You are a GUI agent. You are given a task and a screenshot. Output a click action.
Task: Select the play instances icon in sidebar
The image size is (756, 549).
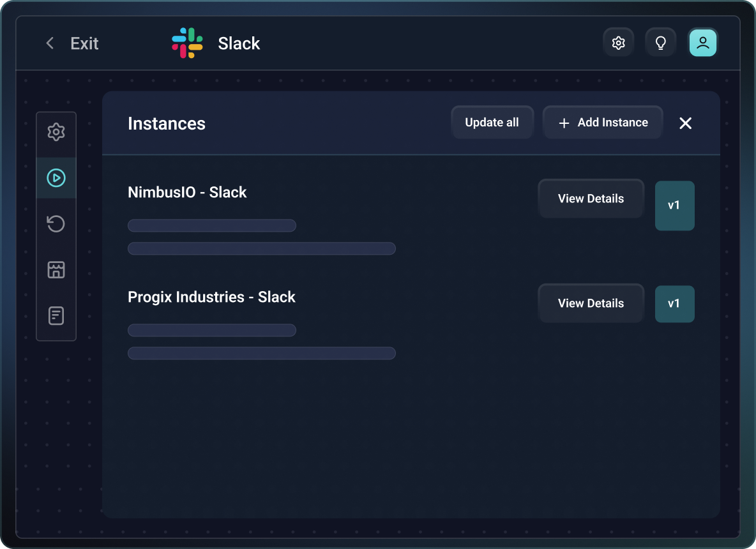[x=56, y=178]
